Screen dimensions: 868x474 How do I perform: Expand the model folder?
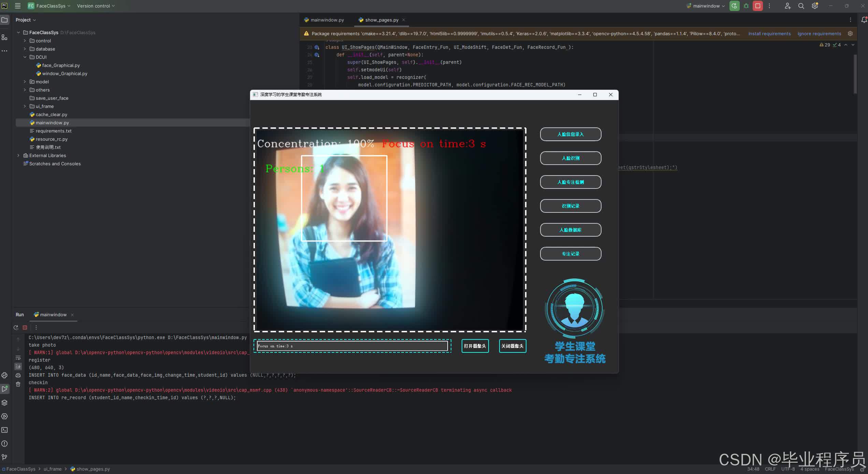click(x=25, y=82)
